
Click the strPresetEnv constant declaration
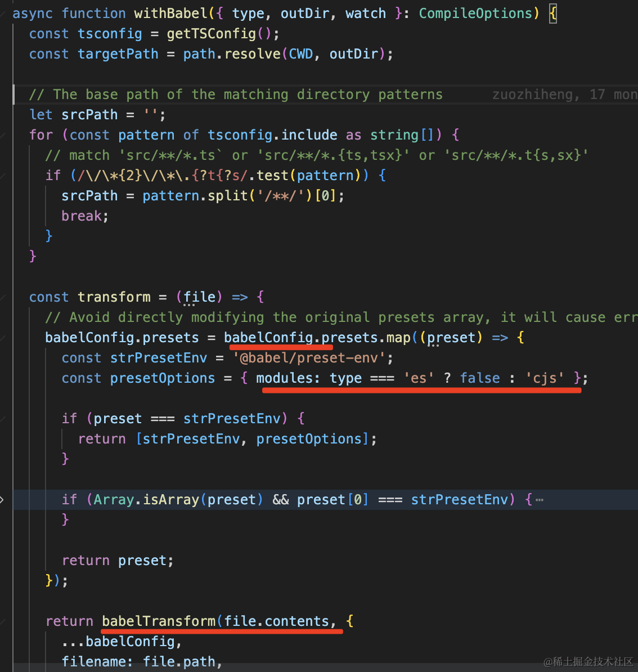coord(159,358)
